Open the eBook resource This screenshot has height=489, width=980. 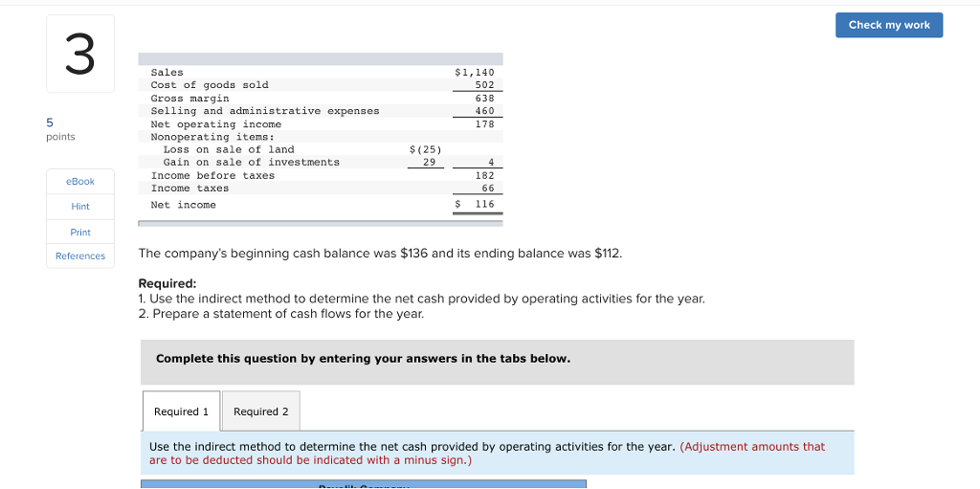click(80, 182)
